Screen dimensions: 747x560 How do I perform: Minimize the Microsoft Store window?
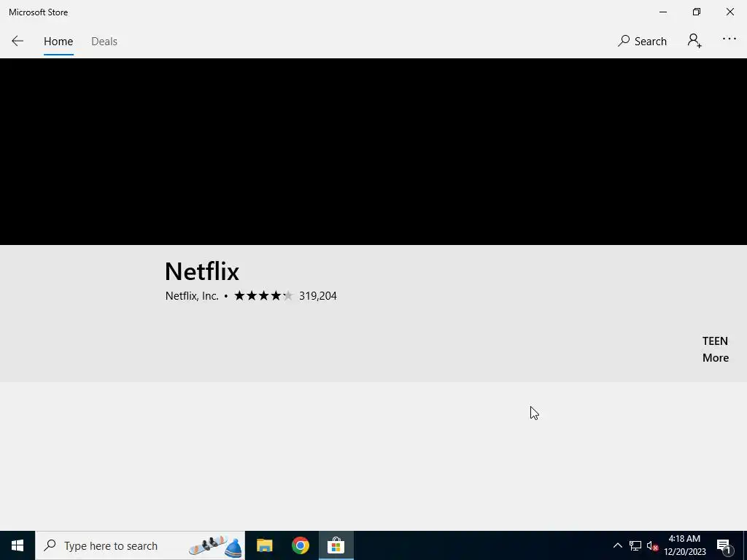tap(663, 12)
